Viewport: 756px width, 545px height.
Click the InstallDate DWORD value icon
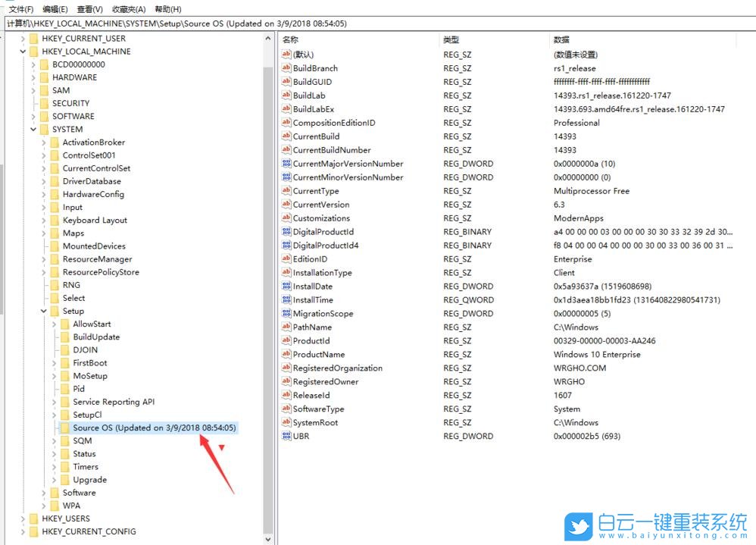point(286,287)
